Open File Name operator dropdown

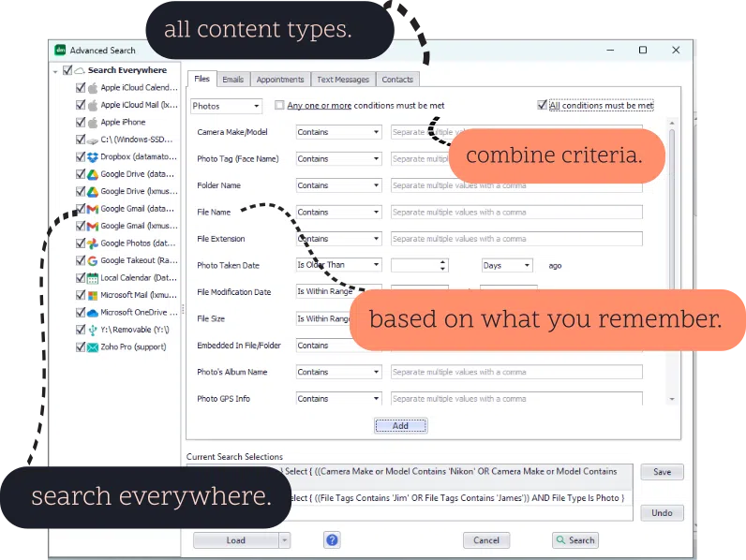tap(338, 212)
